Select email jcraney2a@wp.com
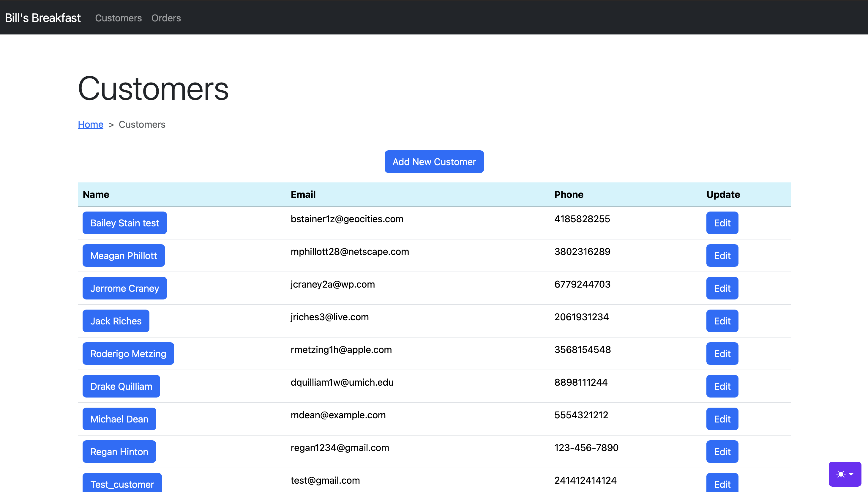The image size is (868, 492). click(x=333, y=285)
